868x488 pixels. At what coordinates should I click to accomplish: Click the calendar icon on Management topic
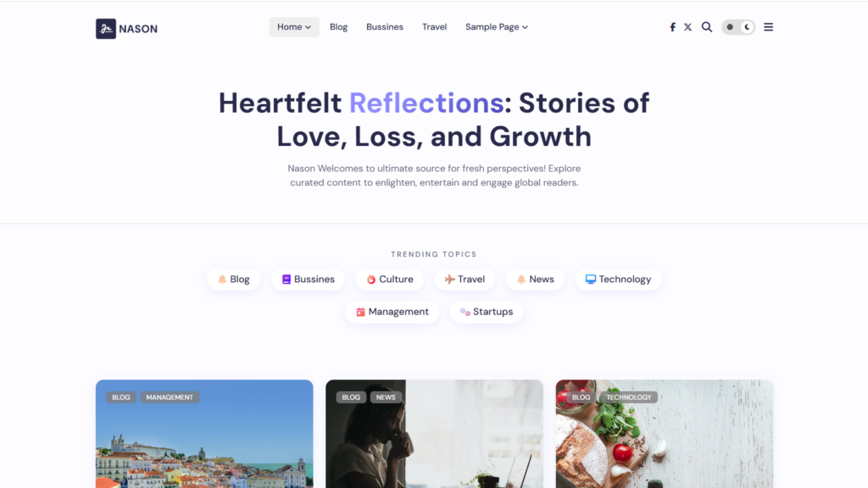[x=360, y=312]
